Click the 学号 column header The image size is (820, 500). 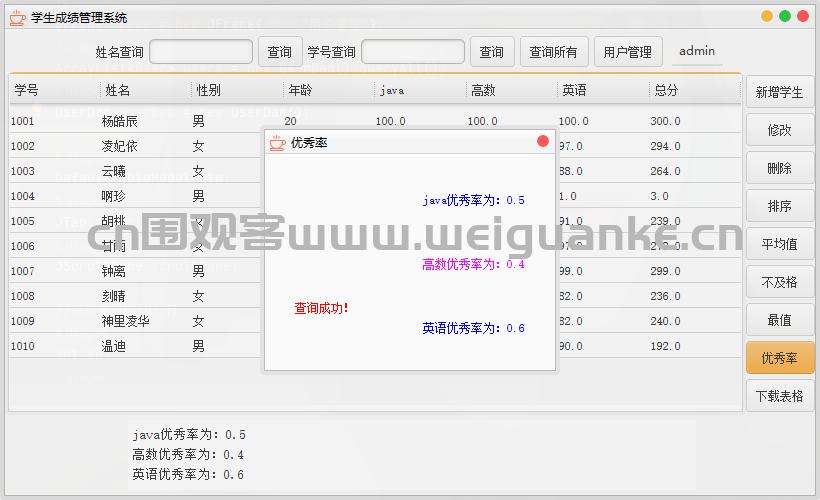[54, 90]
